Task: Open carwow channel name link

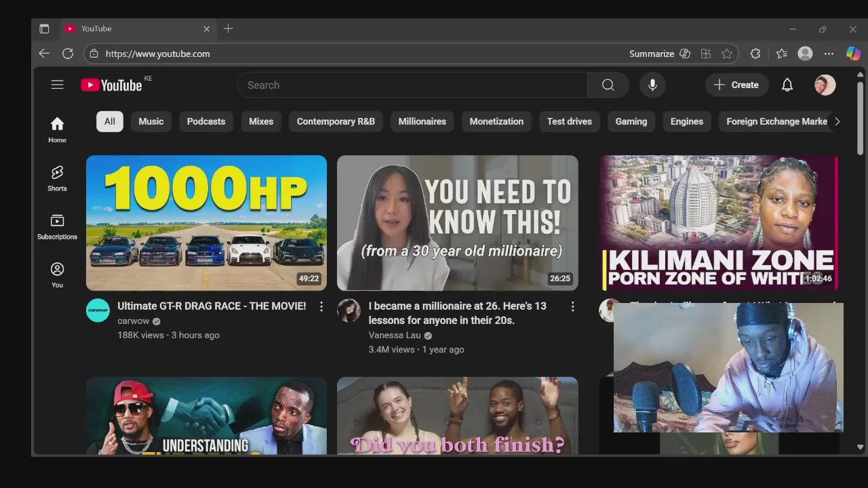Action: pyautogui.click(x=133, y=321)
